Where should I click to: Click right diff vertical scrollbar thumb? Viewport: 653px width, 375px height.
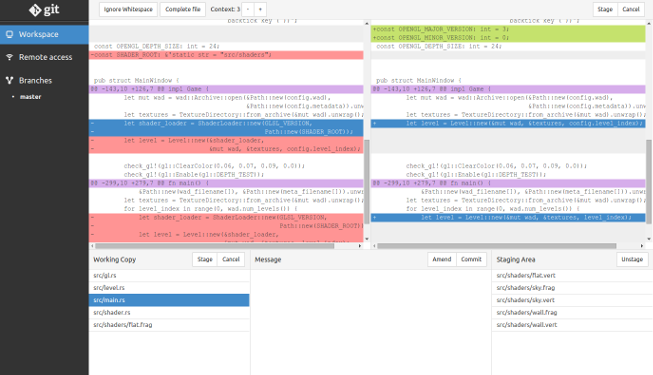click(x=649, y=182)
